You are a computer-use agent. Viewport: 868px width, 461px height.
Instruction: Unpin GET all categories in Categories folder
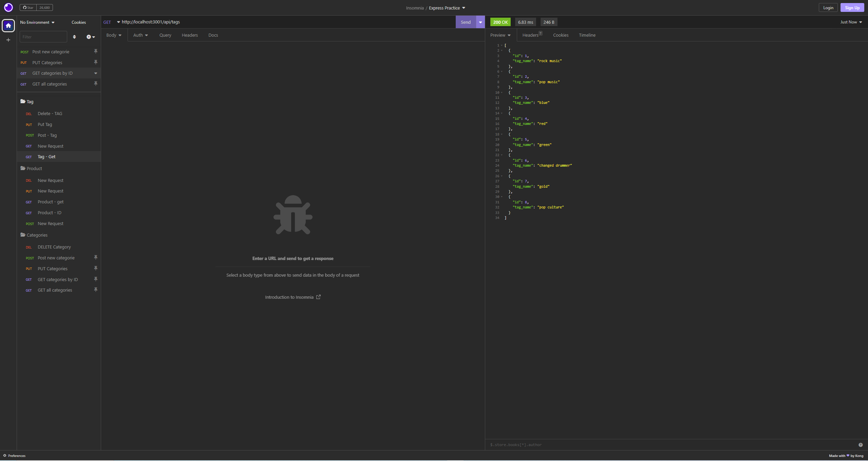[x=96, y=290]
